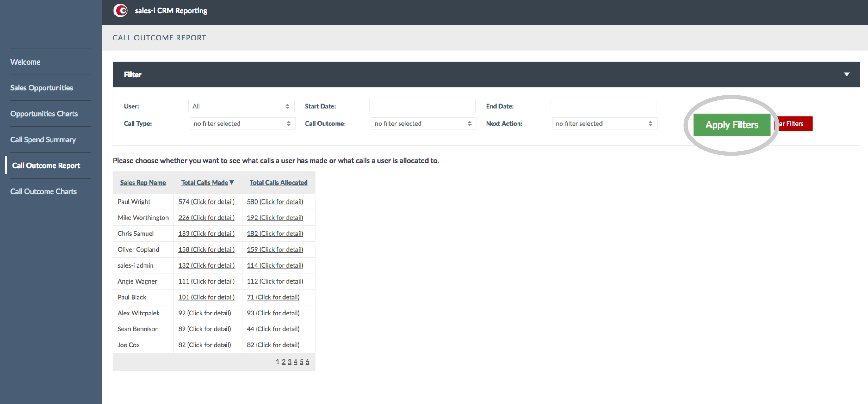This screenshot has height=404, width=868.
Task: Collapse the Filter panel arrow
Action: [x=846, y=74]
